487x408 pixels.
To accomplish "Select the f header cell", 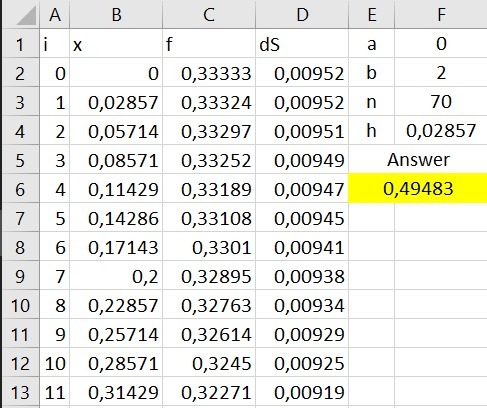I will (209, 44).
